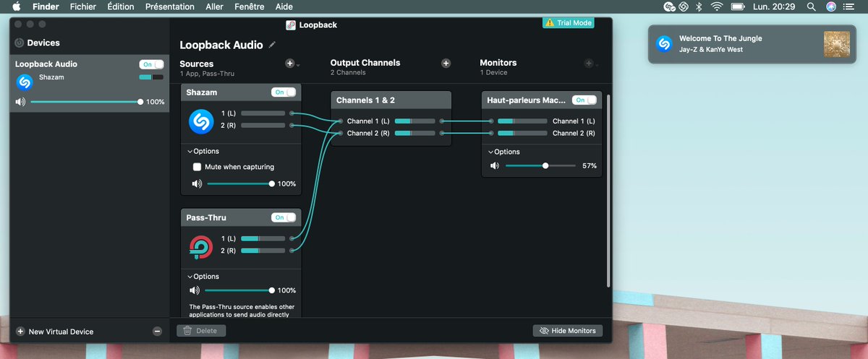Click the Hide Monitors button

pos(568,331)
